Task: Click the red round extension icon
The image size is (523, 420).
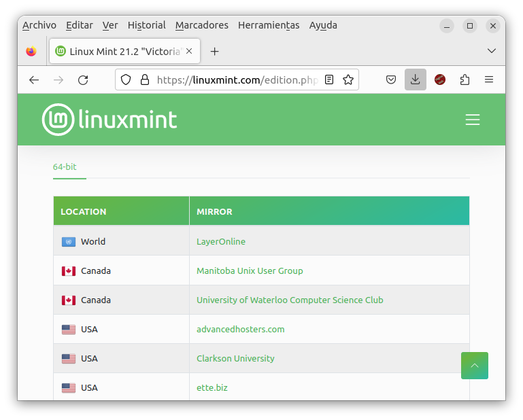Action: coord(440,80)
